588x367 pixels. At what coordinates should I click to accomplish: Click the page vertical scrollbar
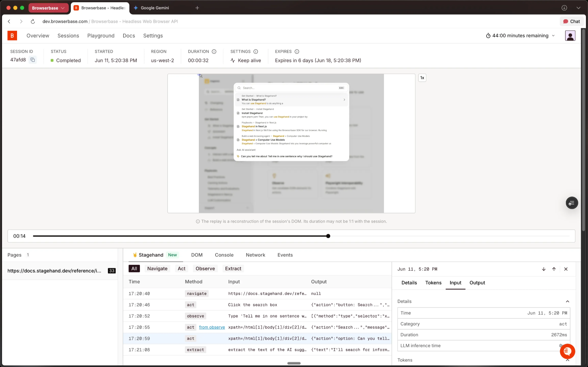(584, 129)
